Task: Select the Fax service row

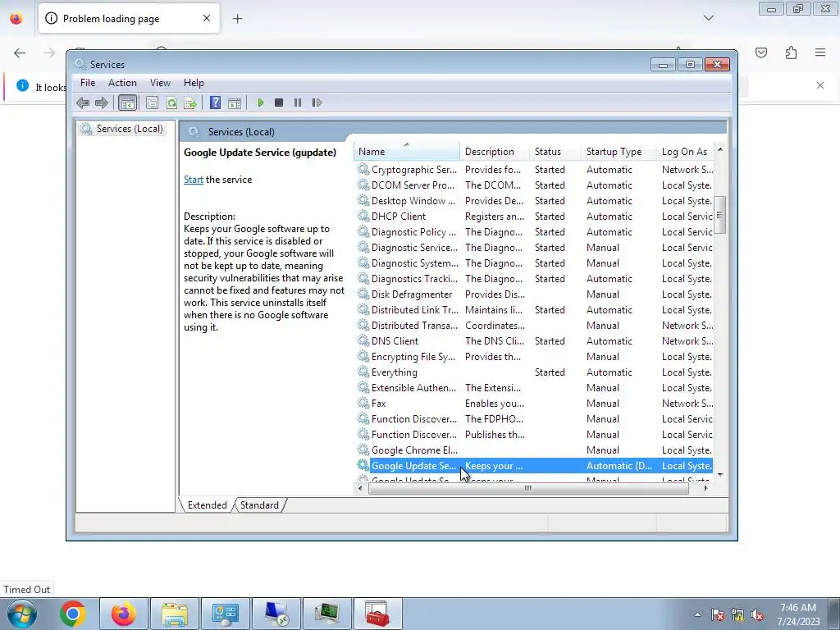Action: click(x=533, y=404)
